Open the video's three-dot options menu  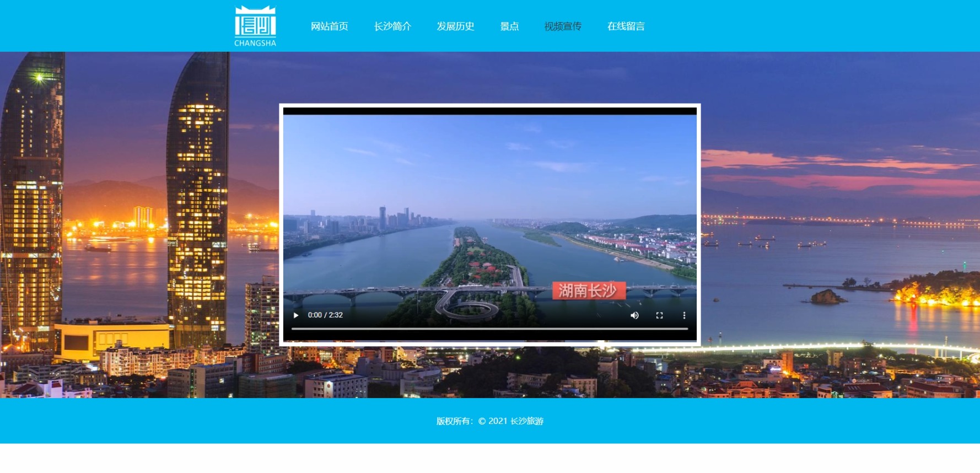click(x=684, y=315)
